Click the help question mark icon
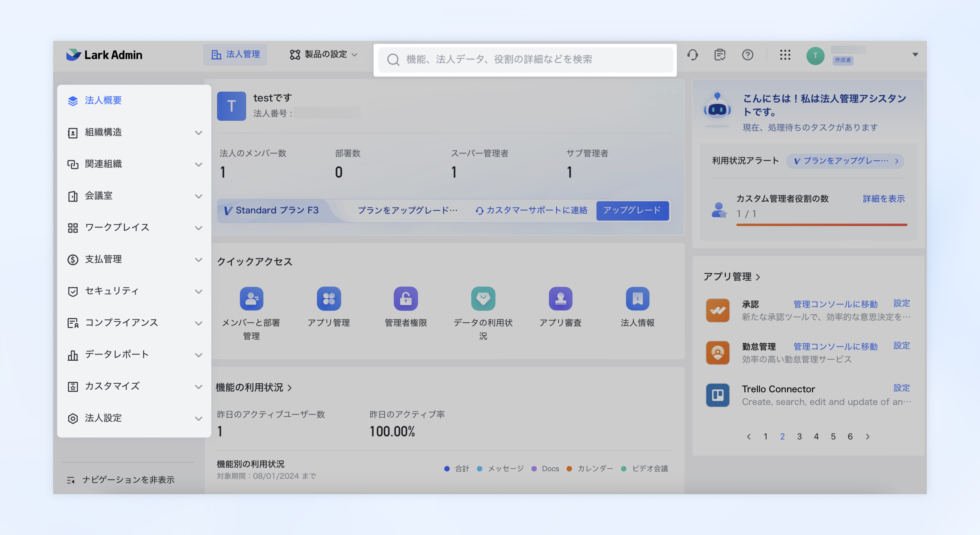The width and height of the screenshot is (980, 535). point(747,55)
